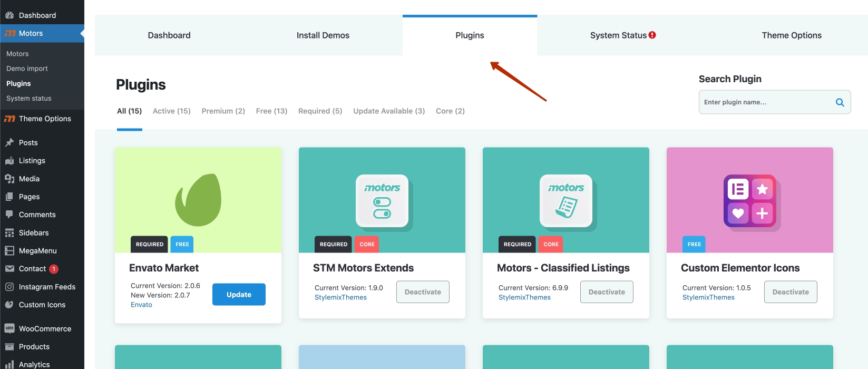Click the STM Motors Extends plugin icon

coord(382,201)
